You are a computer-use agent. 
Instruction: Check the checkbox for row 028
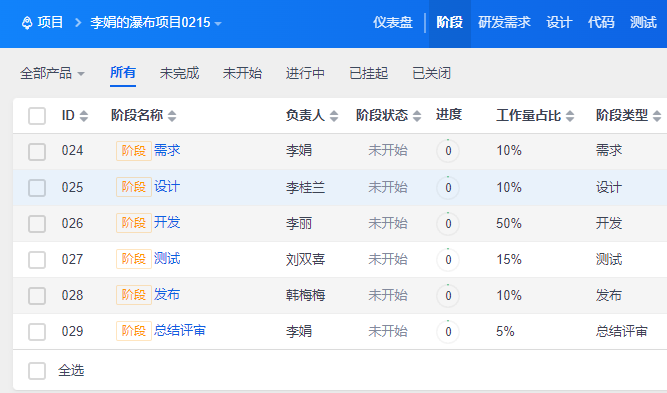(37, 296)
